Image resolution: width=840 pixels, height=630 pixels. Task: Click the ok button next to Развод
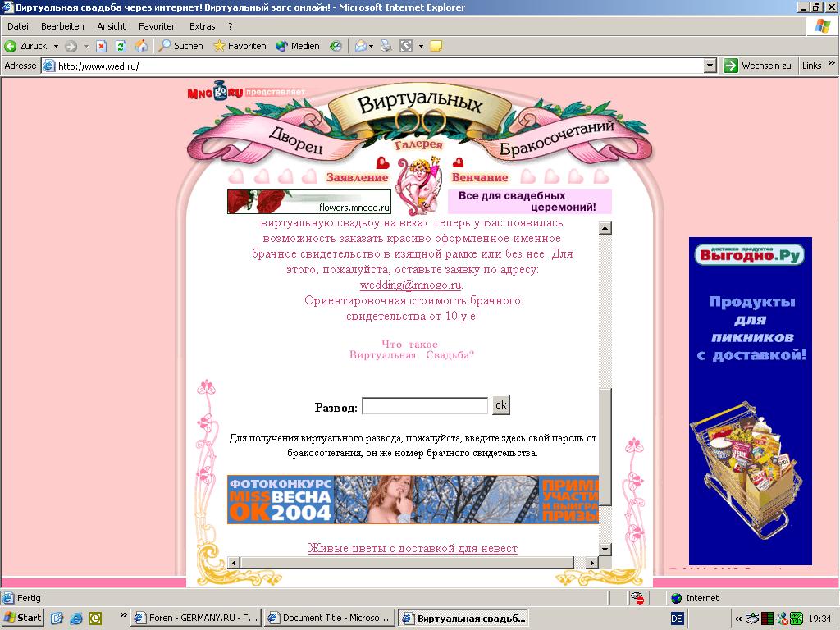(x=501, y=405)
